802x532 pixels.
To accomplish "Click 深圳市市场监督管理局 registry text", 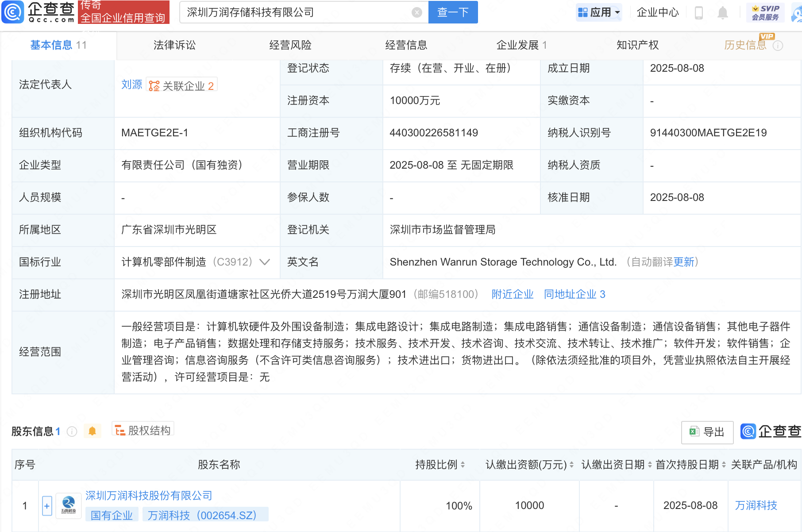I will (x=443, y=230).
